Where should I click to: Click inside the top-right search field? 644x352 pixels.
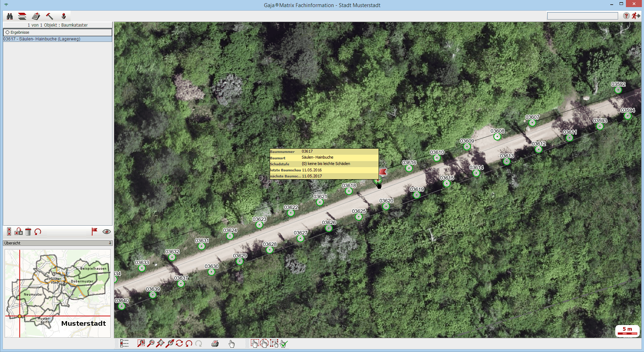pos(582,16)
